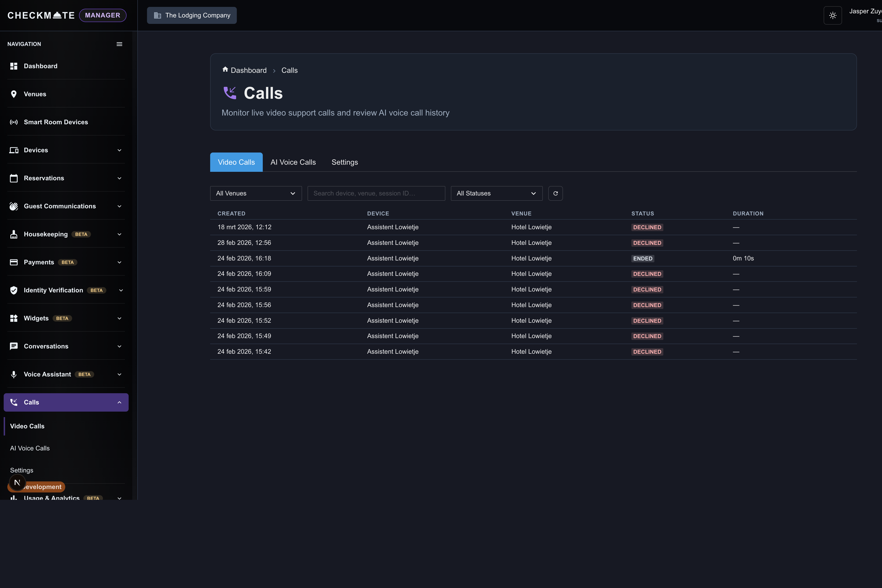Select AI Voice Calls in the sidebar submenu
Screen dimensions: 882x588
30,448
